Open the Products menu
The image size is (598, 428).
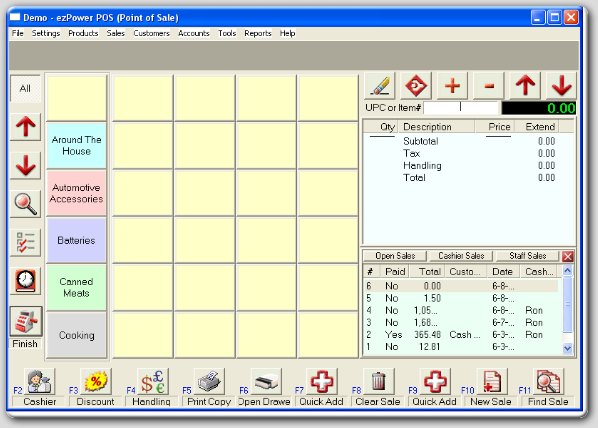(x=83, y=33)
